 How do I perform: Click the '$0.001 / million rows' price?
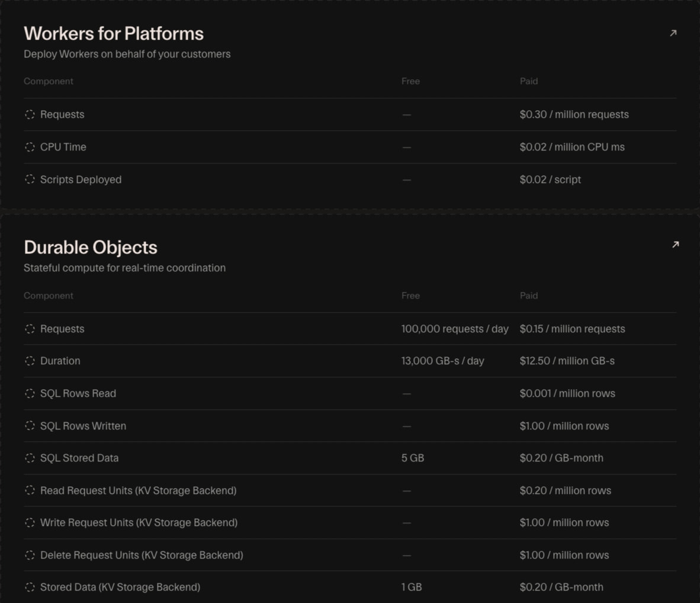tap(567, 393)
